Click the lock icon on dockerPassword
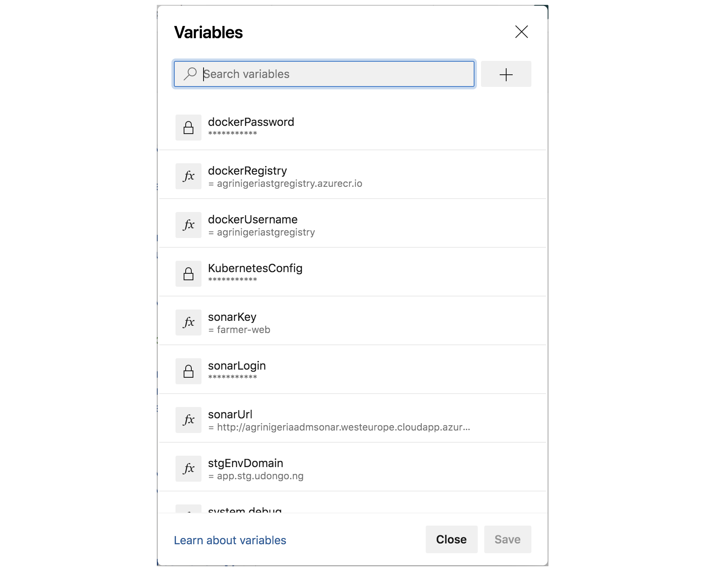The height and width of the screenshot is (567, 728). [x=188, y=127]
